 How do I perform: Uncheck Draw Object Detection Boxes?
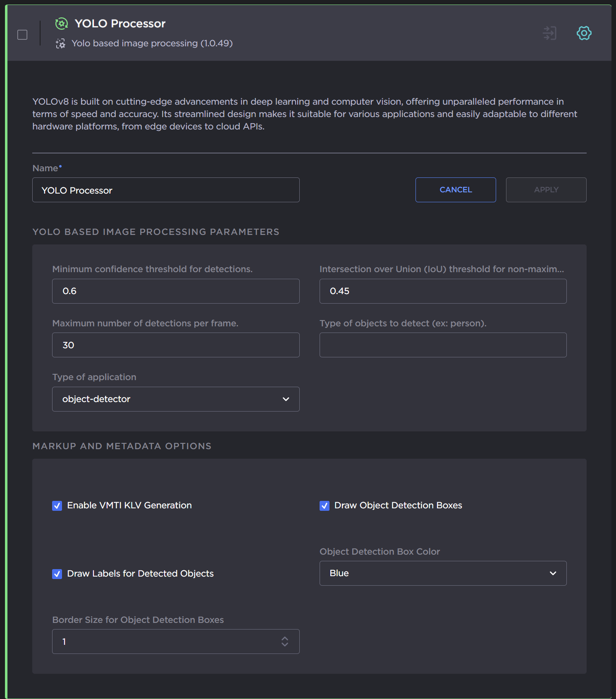point(325,505)
